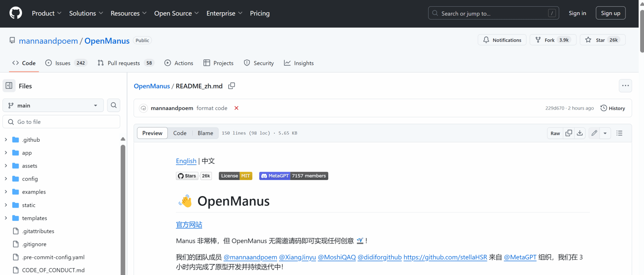Viewport: 644px width, 275px height.
Task: Copy the README_zh.md file path
Action: point(231,86)
